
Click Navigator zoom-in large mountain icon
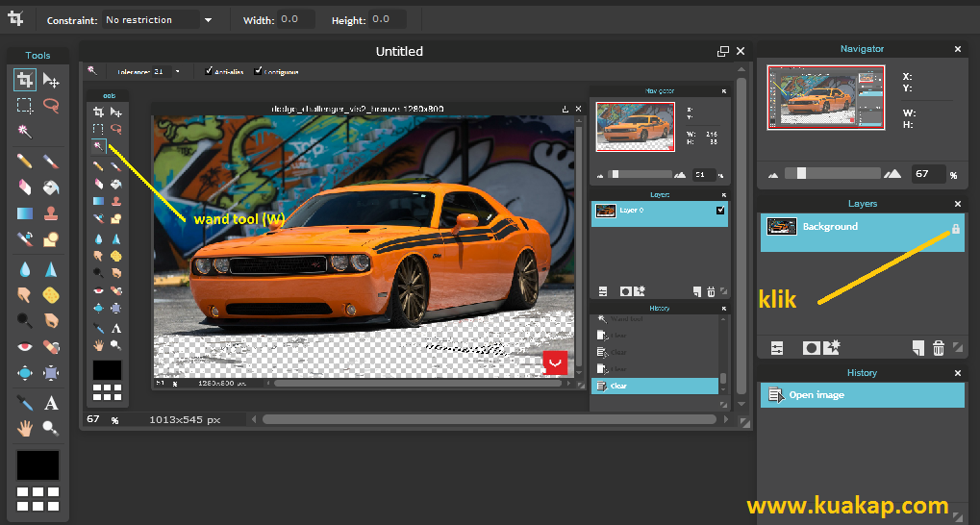(892, 174)
